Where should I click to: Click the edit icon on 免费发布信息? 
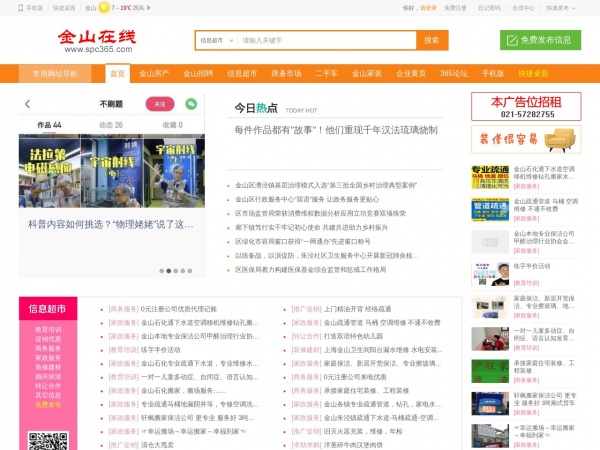point(510,41)
